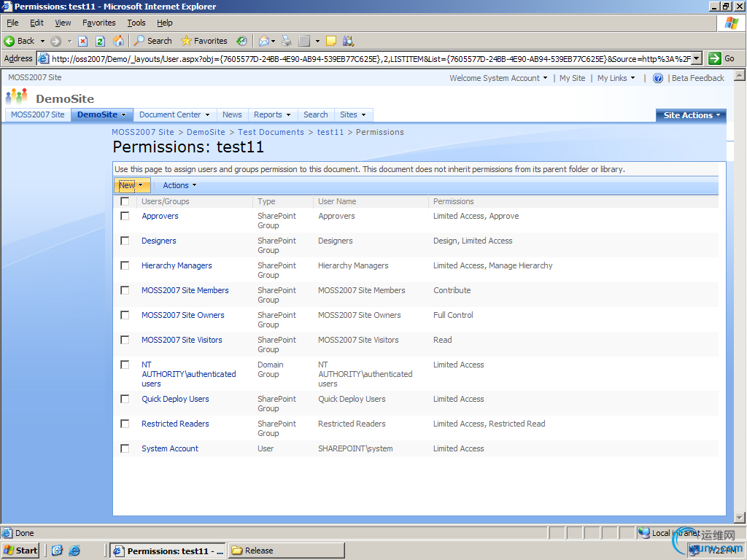Open the Start menu
Screen dimensions: 747x560
[20, 551]
